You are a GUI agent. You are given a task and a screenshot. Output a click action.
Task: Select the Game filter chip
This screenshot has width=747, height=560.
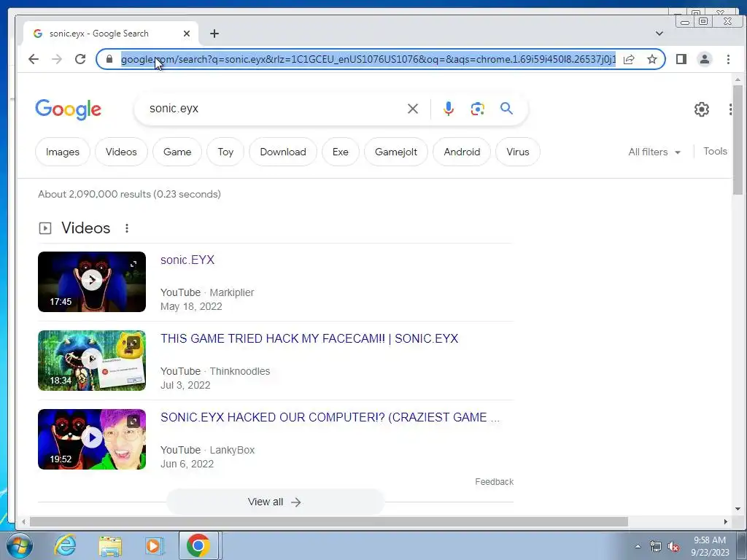(177, 152)
